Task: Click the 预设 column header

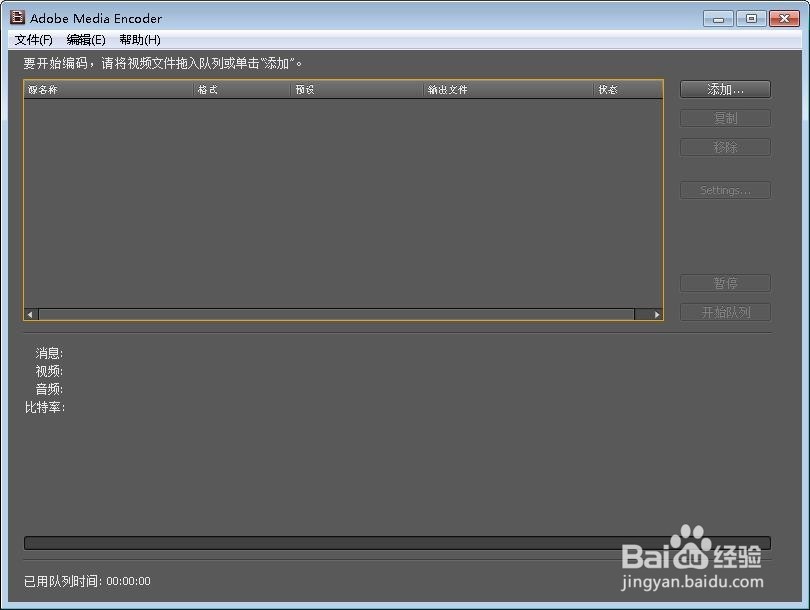Action: pos(356,89)
